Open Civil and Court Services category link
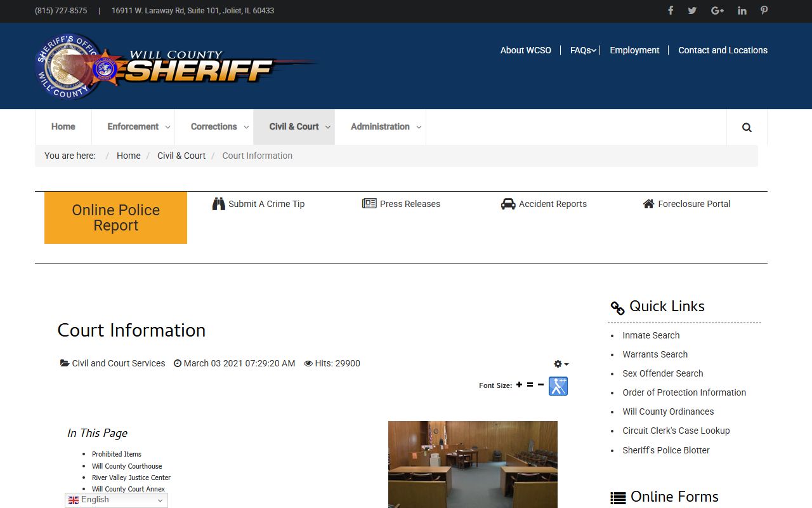Viewport: 812px width, 508px height. pyautogui.click(x=119, y=363)
